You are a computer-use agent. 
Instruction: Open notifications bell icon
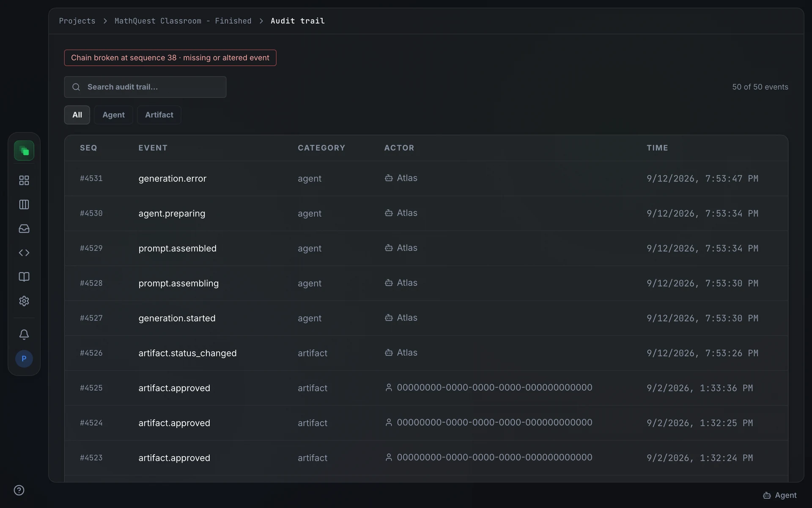click(24, 334)
